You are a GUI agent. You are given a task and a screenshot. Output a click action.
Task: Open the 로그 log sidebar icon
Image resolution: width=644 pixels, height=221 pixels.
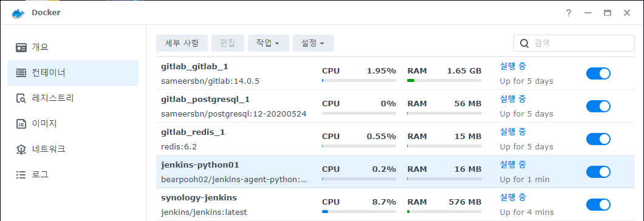(x=21, y=175)
